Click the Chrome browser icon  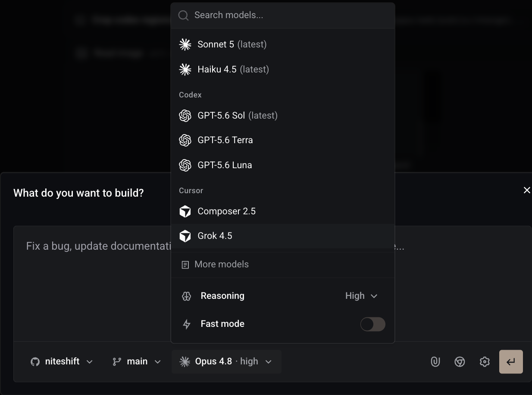[x=460, y=361]
